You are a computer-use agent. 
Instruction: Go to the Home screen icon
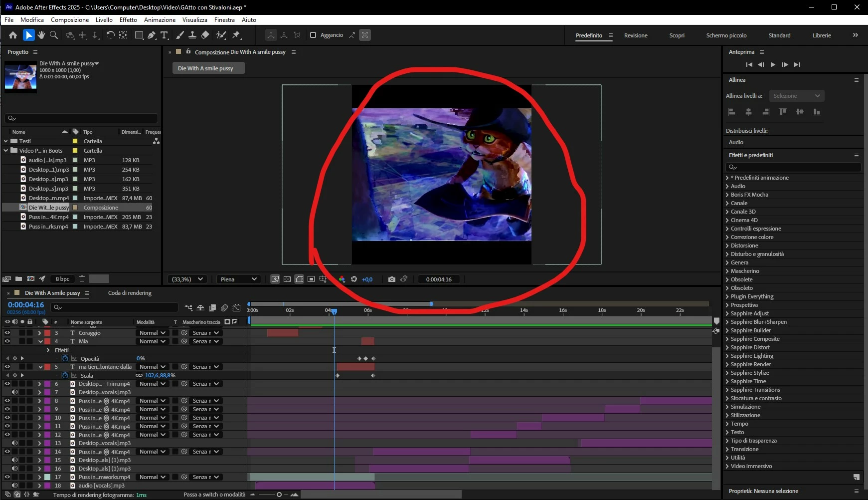point(13,35)
